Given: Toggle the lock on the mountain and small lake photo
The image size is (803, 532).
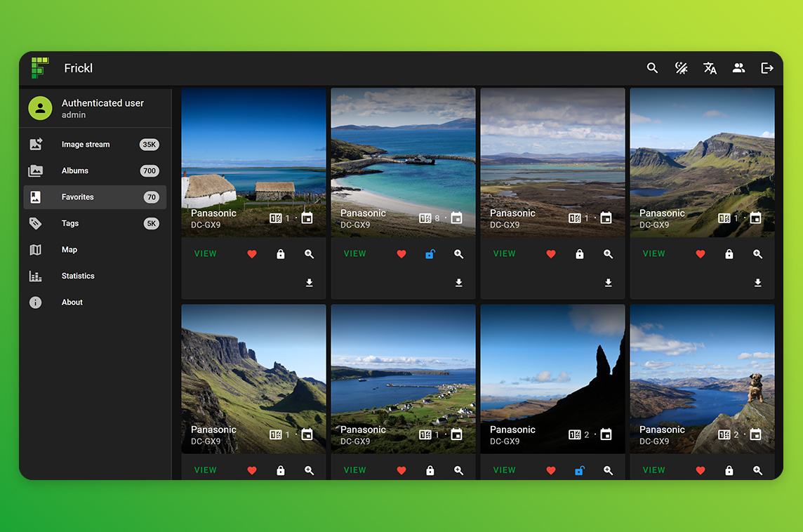Looking at the screenshot, I should pyautogui.click(x=729, y=254).
